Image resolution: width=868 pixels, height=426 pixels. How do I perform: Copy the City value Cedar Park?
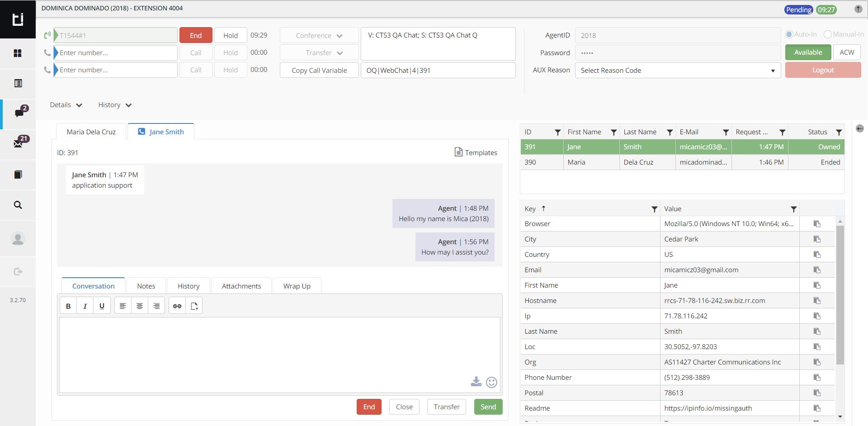tap(816, 239)
